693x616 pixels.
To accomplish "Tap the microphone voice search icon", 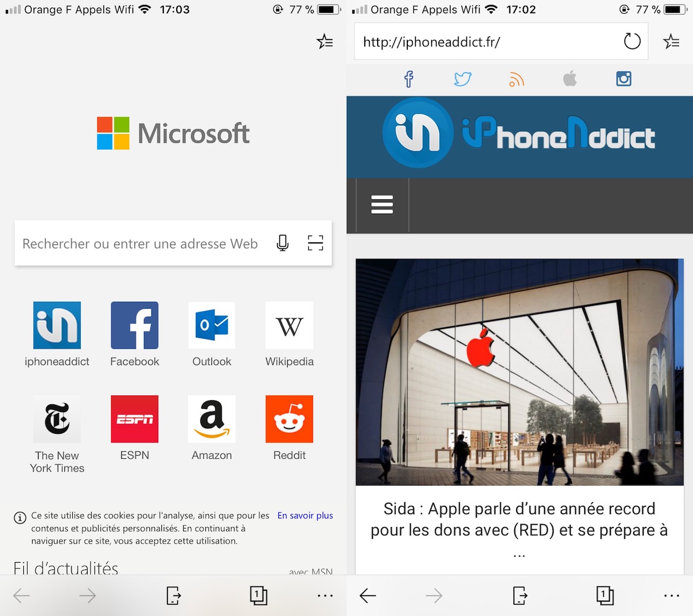I will coord(283,243).
